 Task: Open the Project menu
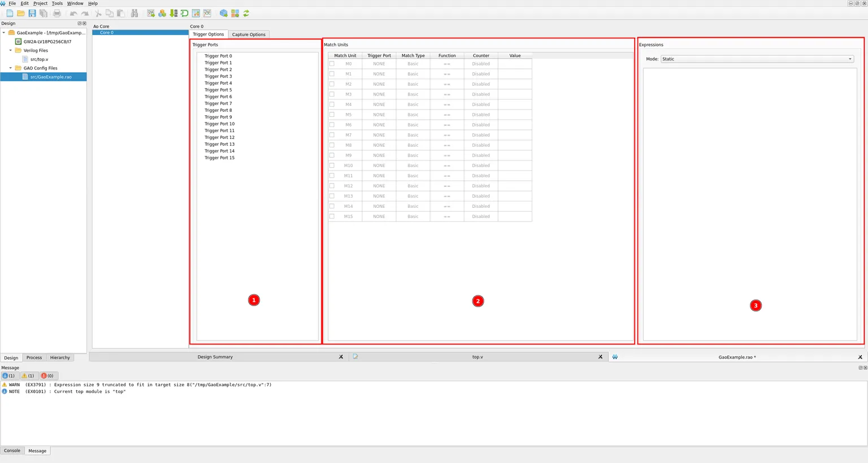pyautogui.click(x=40, y=3)
